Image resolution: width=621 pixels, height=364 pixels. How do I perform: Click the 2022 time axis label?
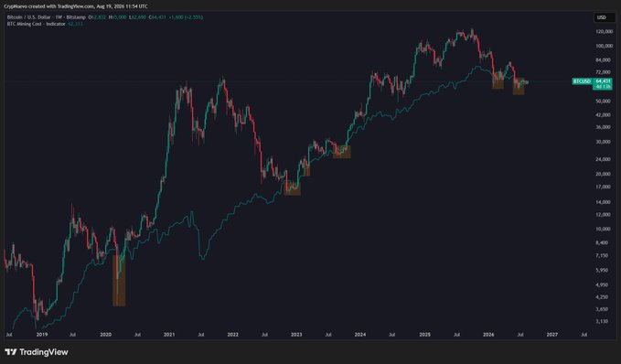[x=233, y=335]
